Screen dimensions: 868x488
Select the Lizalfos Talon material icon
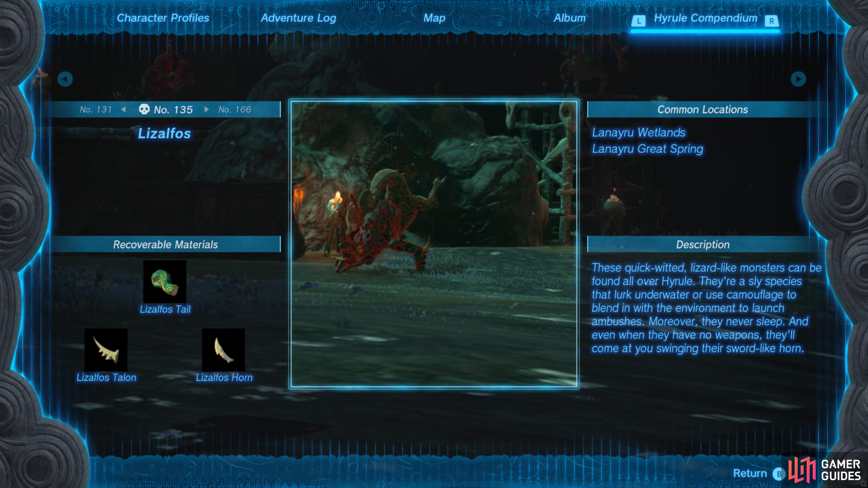(x=106, y=350)
